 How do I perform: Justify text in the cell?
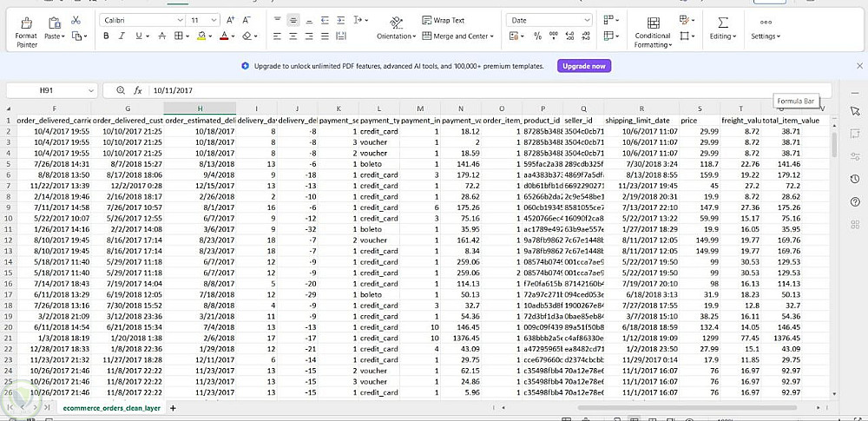point(325,36)
